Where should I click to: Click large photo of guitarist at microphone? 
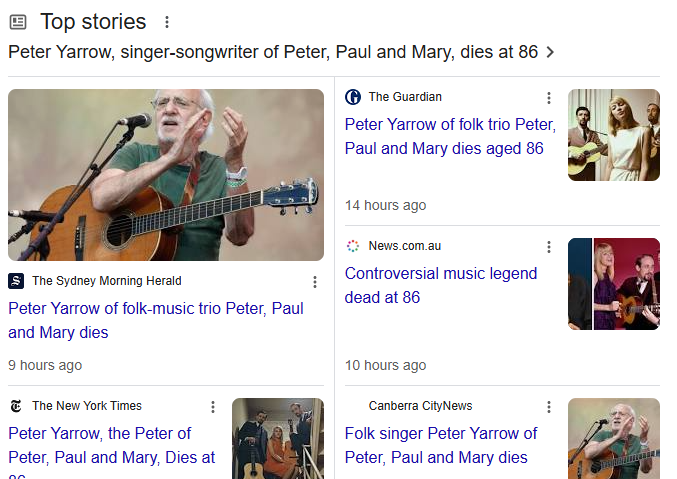click(166, 175)
